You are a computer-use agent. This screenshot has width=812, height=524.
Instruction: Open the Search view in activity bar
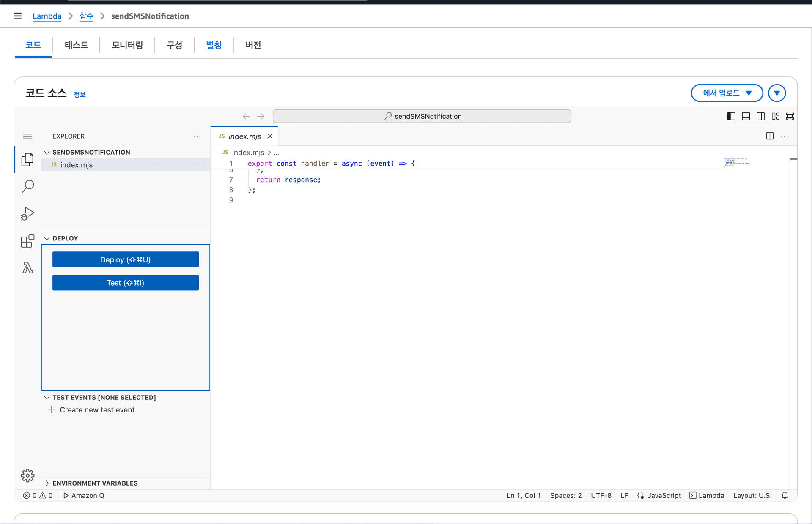(27, 186)
